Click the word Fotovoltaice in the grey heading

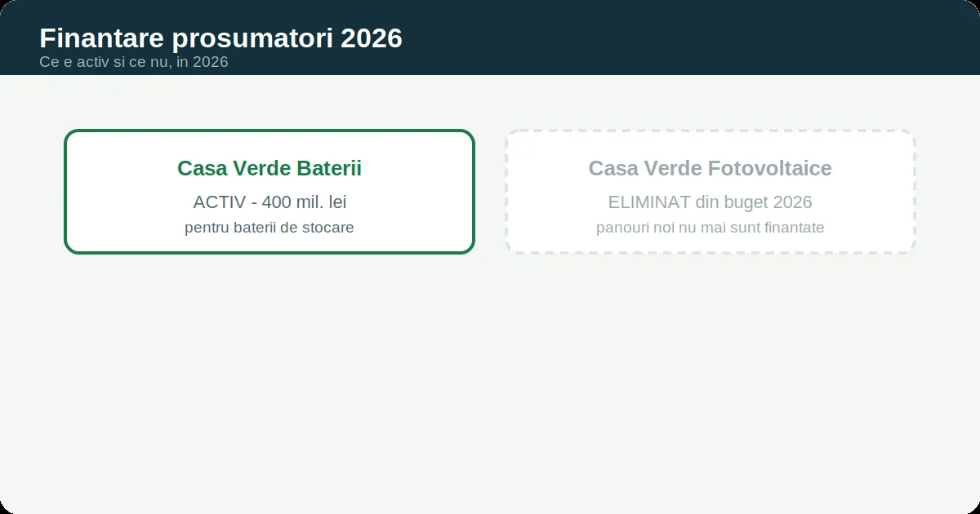click(770, 168)
